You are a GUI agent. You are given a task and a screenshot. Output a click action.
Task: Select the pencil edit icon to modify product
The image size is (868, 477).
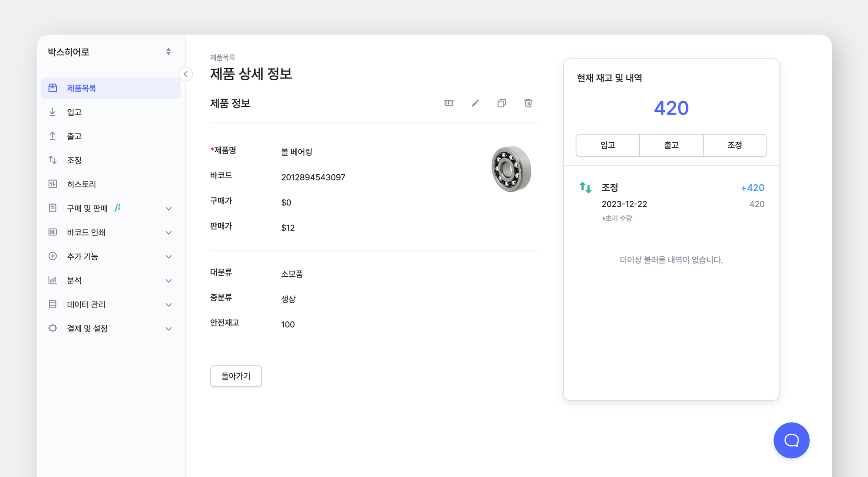point(475,103)
